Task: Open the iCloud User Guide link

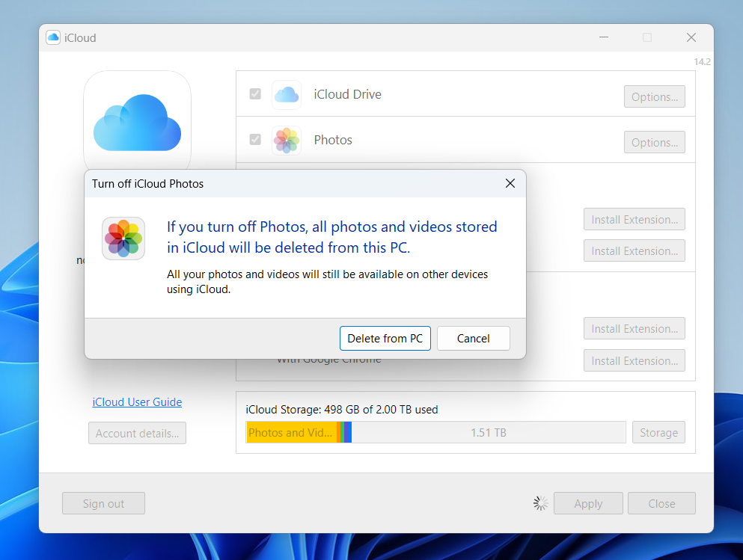Action: [137, 402]
